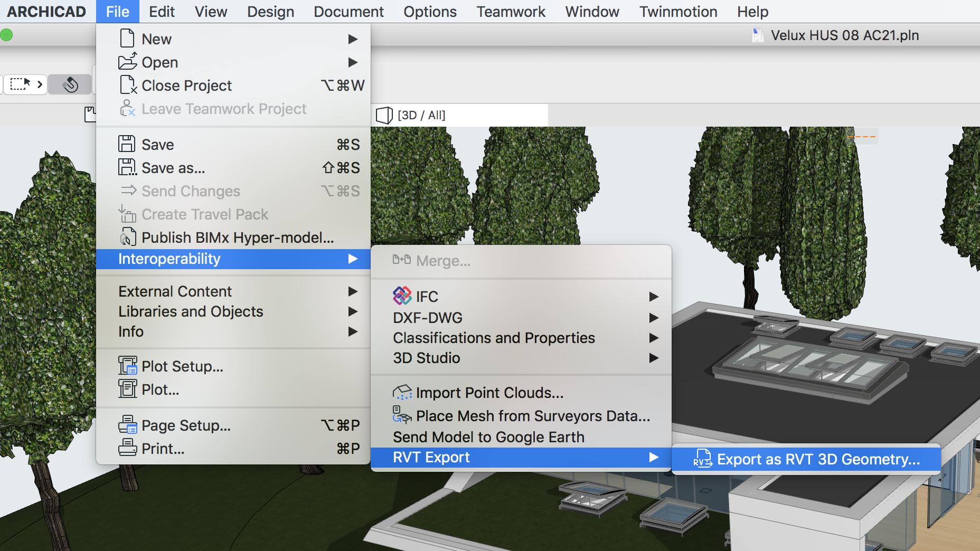Expand Classifications and Properties submenu arrow
Screen dimensions: 980x551
pyautogui.click(x=654, y=338)
